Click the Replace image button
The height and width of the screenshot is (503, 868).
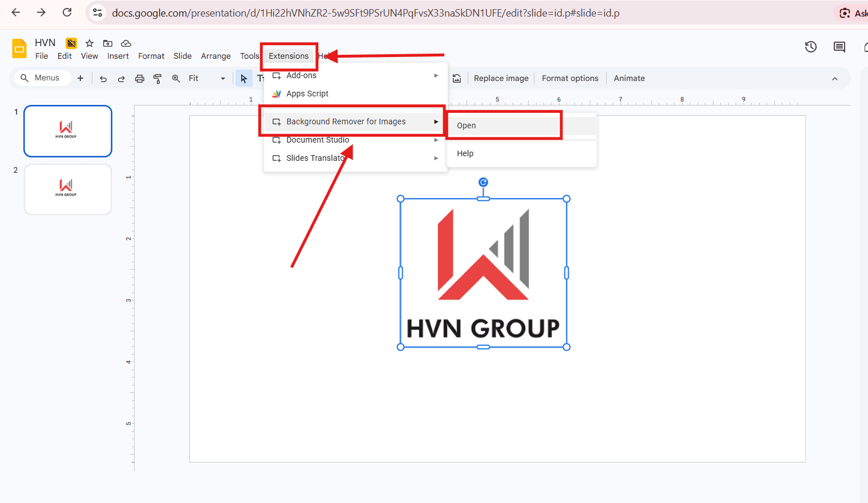501,78
